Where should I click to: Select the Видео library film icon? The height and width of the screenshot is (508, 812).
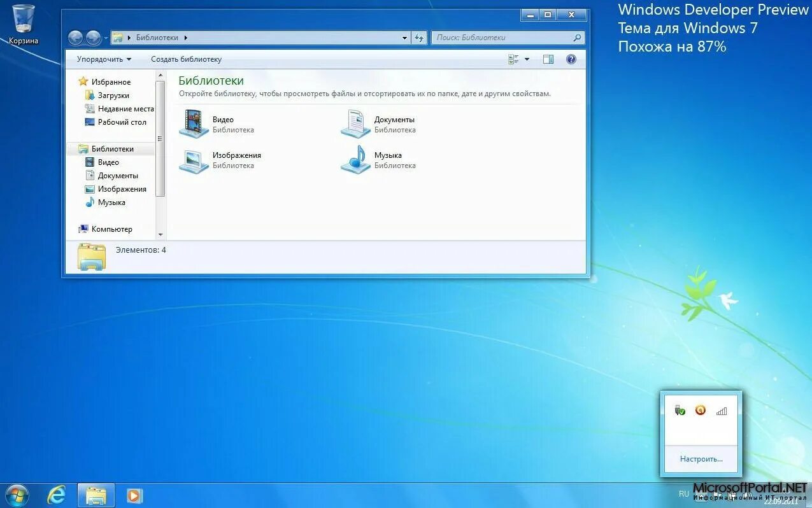click(x=194, y=123)
